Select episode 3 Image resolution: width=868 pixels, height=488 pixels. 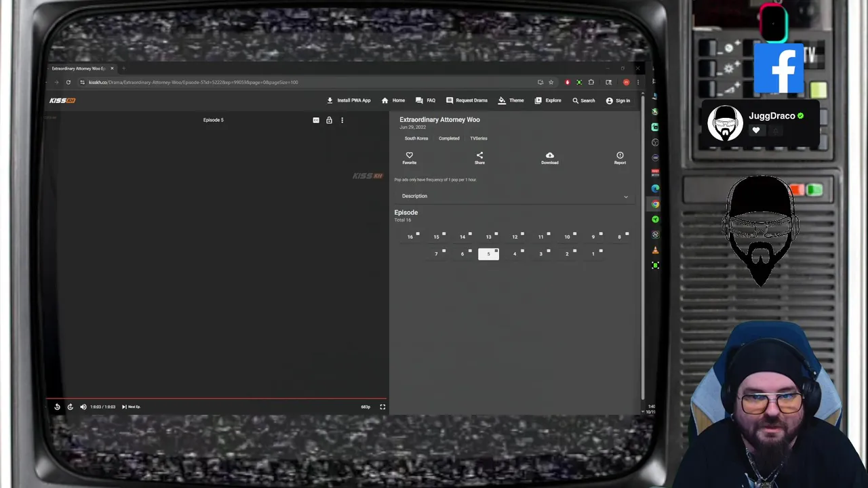click(x=540, y=254)
